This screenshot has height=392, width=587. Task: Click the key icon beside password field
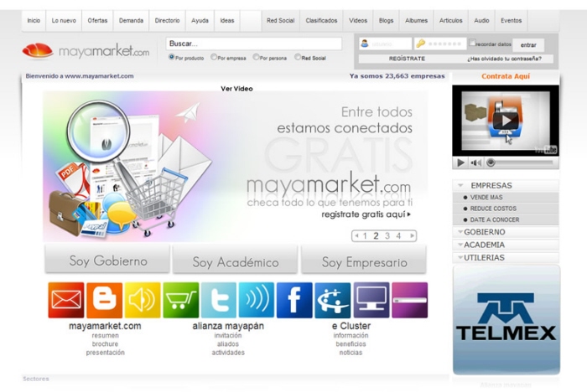(x=420, y=44)
